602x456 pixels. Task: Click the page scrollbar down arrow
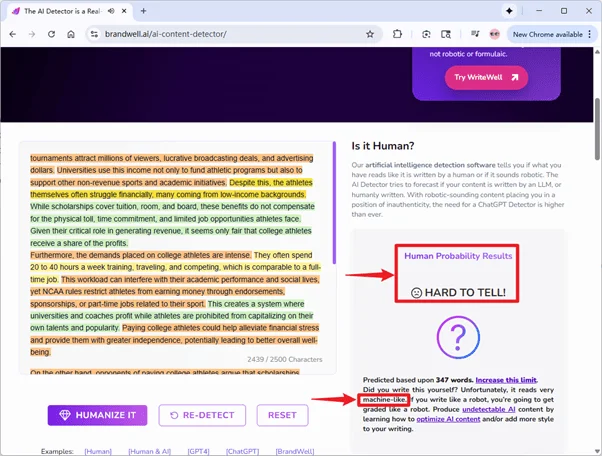tap(597, 451)
